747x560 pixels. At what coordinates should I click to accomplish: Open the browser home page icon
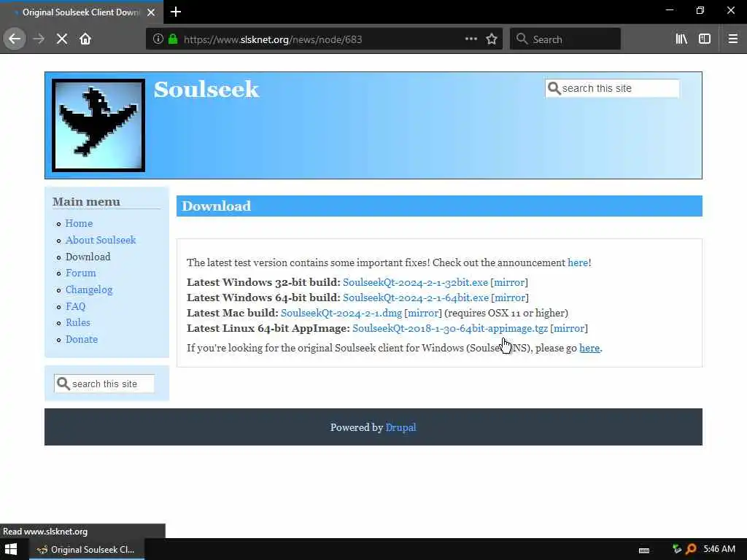click(85, 39)
